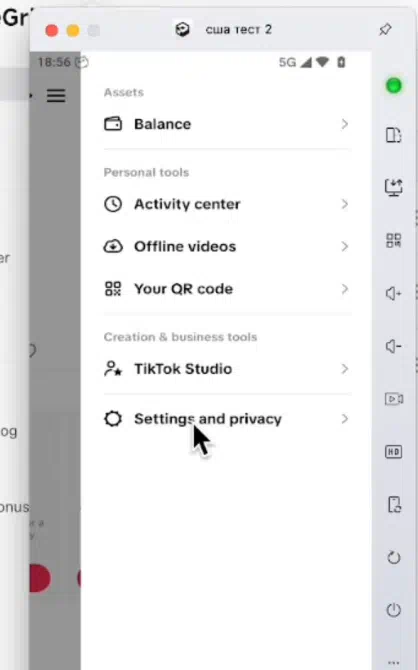
Task: Click the pin window icon
Action: 385,29
